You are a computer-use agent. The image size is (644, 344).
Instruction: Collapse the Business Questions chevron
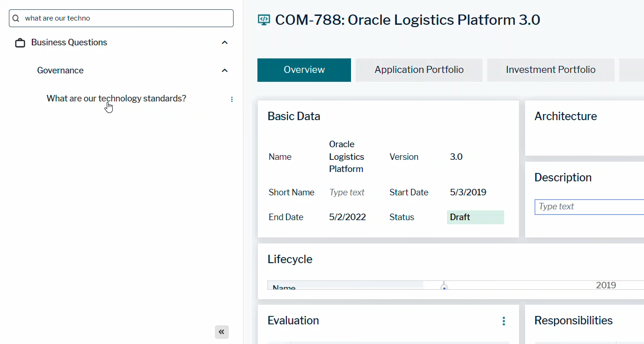(225, 43)
